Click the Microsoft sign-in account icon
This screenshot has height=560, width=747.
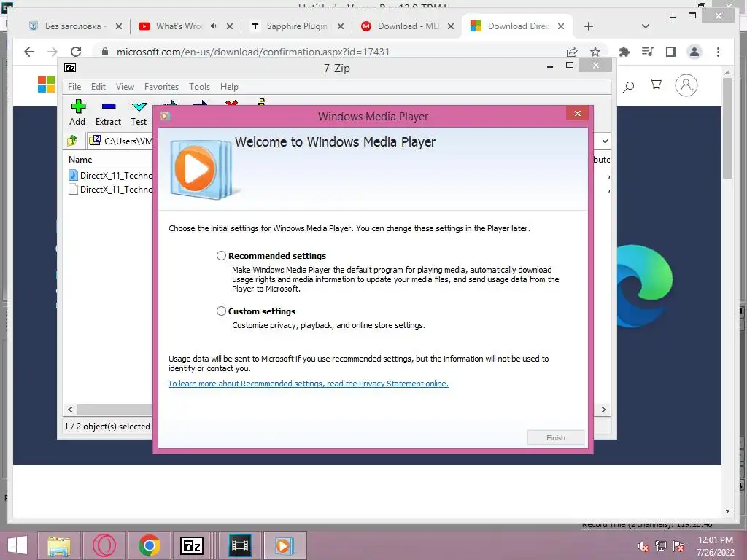686,85
